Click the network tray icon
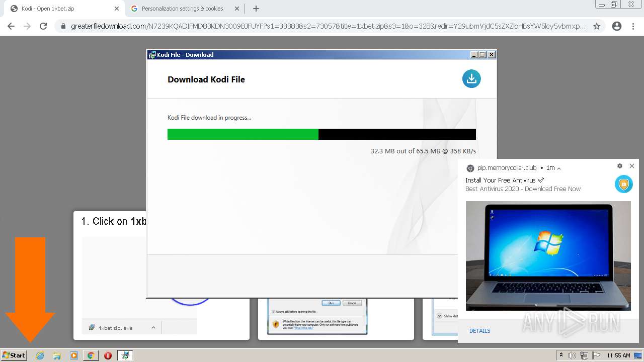 584,355
